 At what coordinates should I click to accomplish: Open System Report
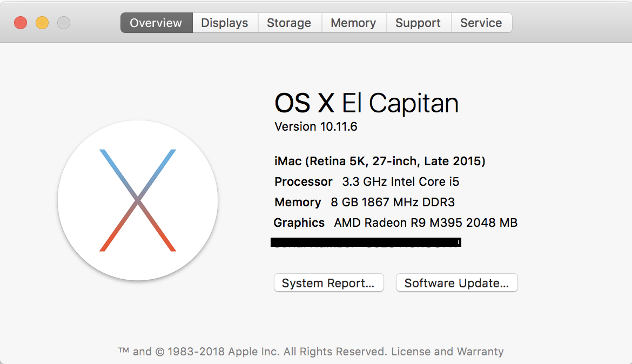pyautogui.click(x=328, y=283)
